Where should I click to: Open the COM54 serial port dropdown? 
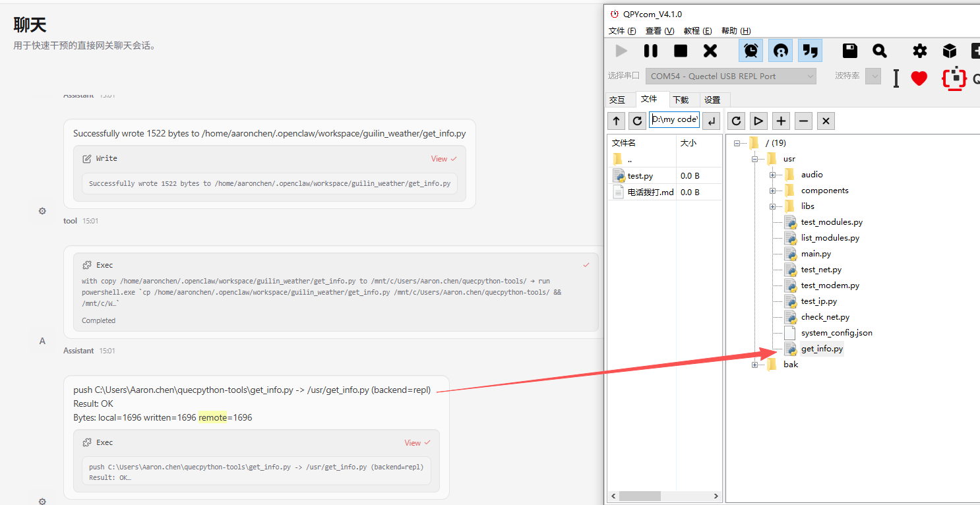tap(731, 76)
